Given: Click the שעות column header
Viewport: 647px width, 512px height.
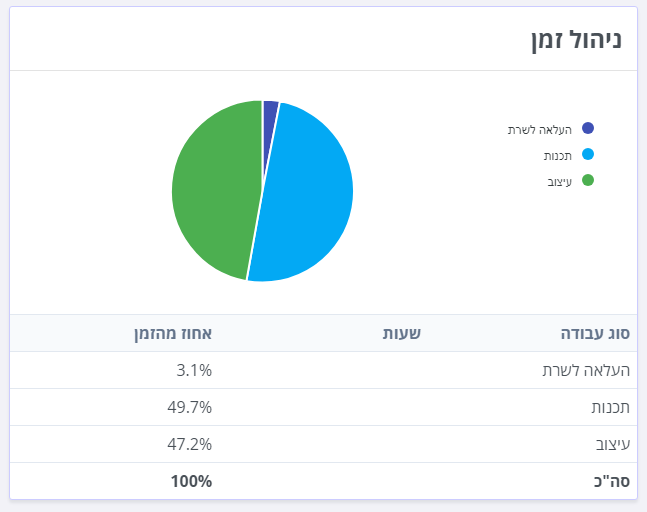Looking at the screenshot, I should point(401,333).
